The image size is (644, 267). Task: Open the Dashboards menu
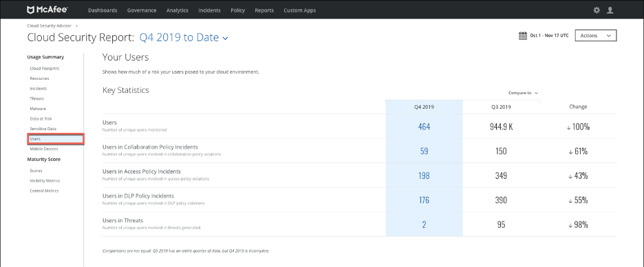(103, 10)
